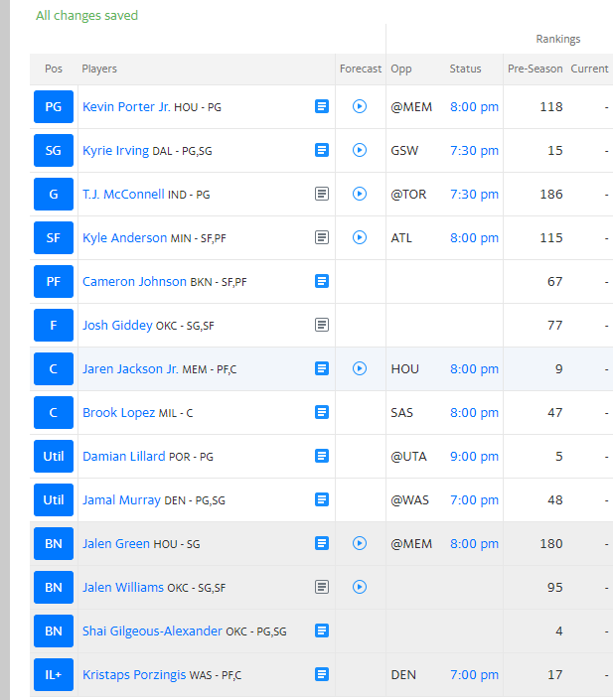Open player notes for Kyrie Irving

pyautogui.click(x=322, y=151)
